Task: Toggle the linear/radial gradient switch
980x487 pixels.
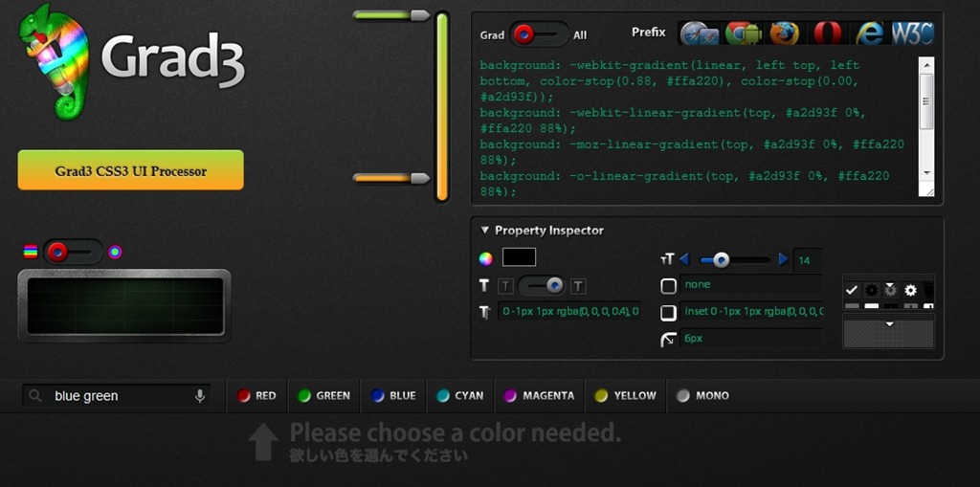Action: 73,252
